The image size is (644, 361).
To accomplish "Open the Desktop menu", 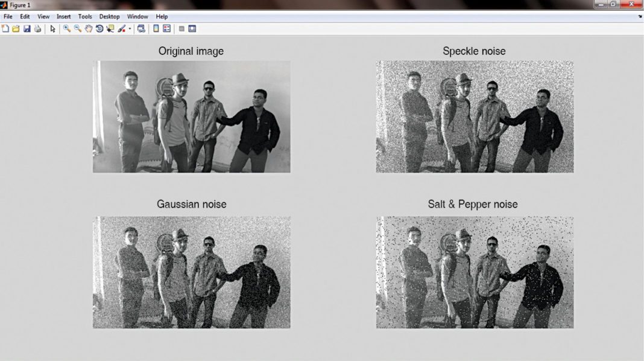I will [x=109, y=16].
